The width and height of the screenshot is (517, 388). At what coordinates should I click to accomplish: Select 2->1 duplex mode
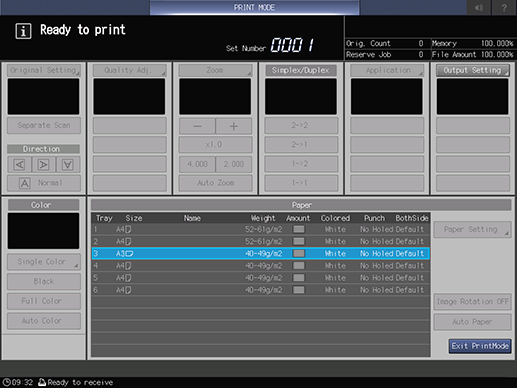301,145
